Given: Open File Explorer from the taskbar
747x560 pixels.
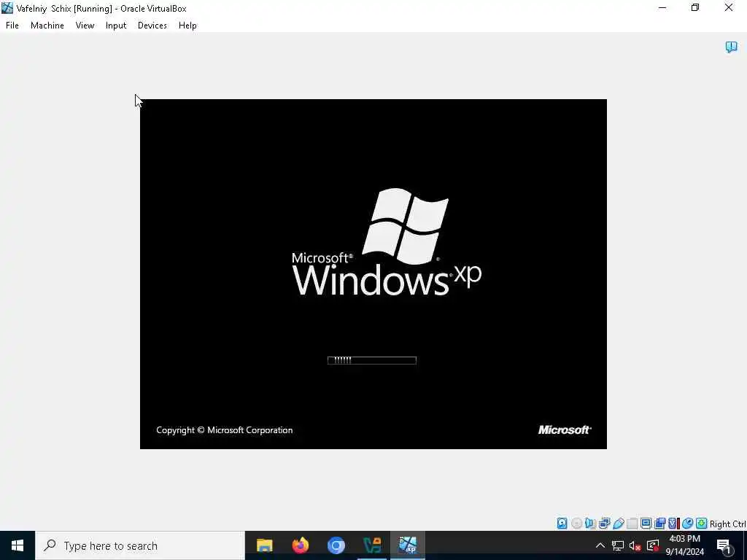Looking at the screenshot, I should click(264, 545).
